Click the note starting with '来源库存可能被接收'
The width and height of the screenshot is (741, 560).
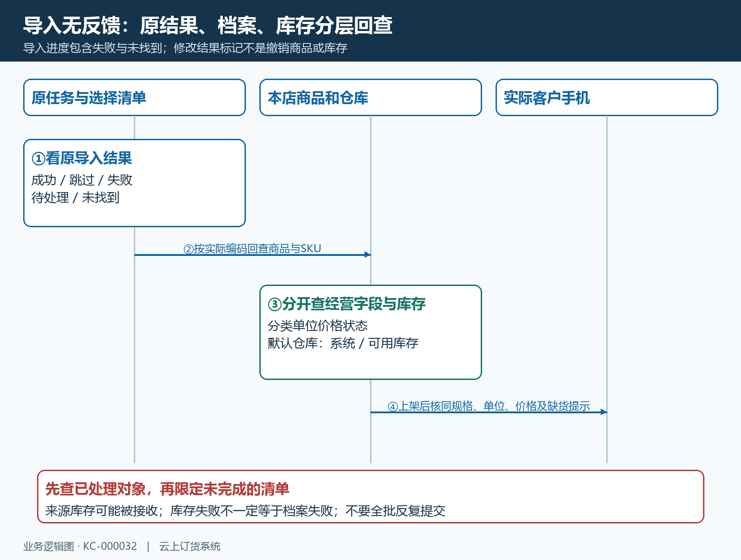tap(245, 511)
